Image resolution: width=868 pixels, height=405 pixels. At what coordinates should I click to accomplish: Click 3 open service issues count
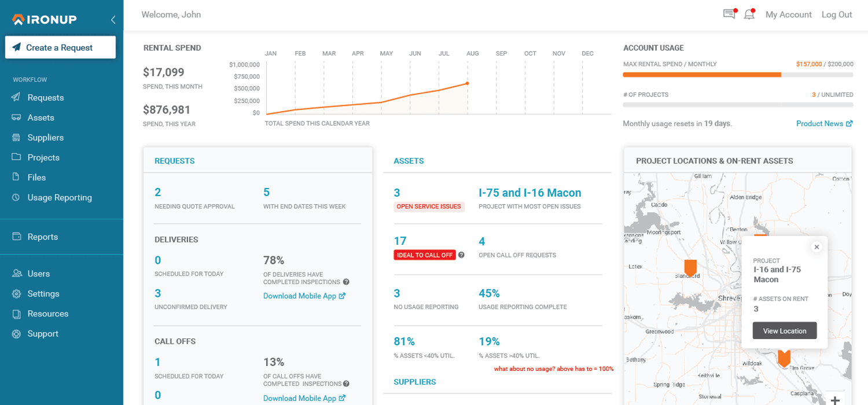[397, 193]
